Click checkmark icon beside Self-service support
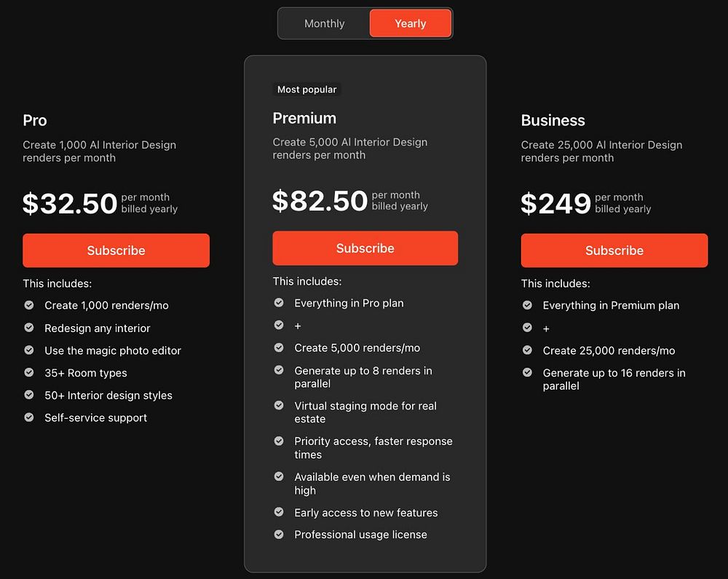 (x=29, y=417)
